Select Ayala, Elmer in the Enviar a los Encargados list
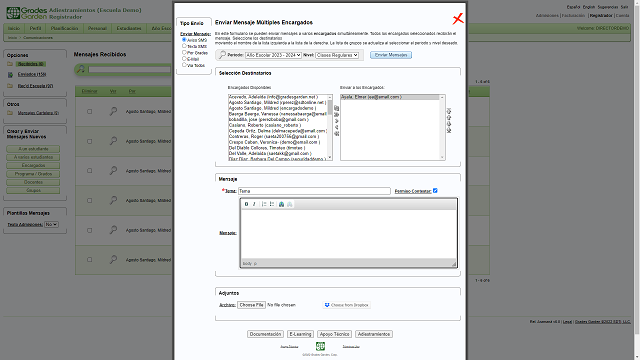 (390, 97)
